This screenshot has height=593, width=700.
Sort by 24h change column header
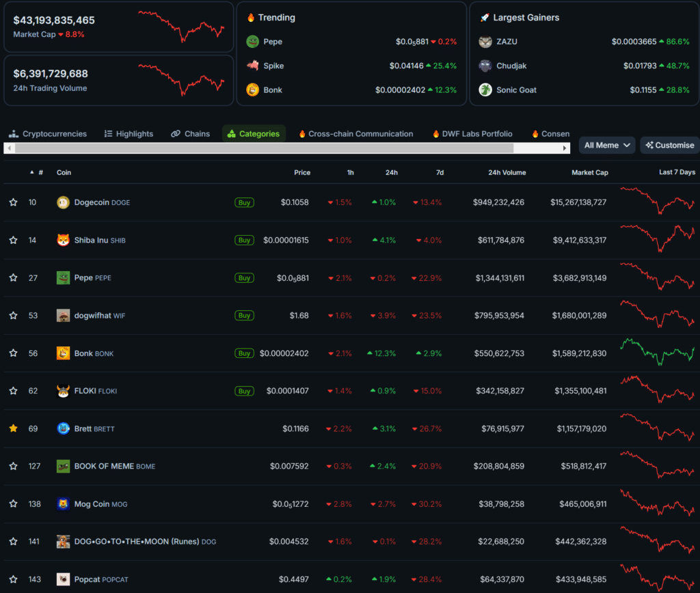click(392, 173)
